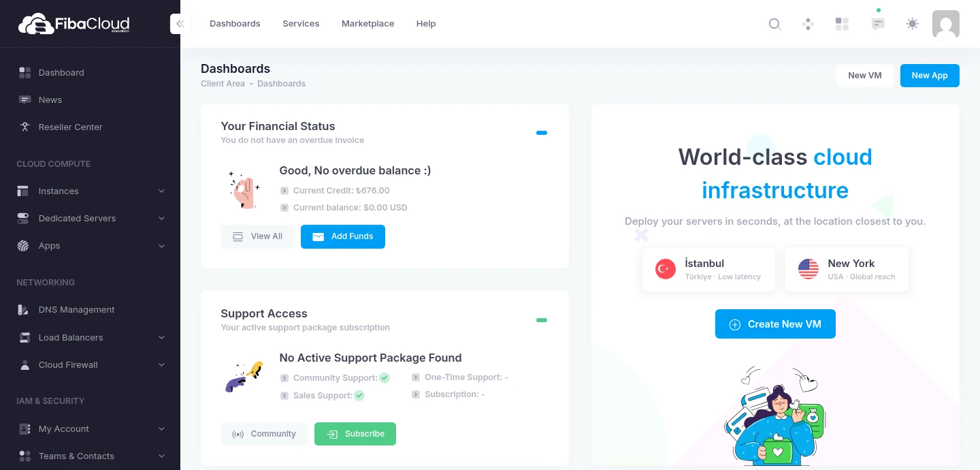Toggle the sun theme mode icon
Viewport: 980px width, 470px height.
[x=913, y=24]
